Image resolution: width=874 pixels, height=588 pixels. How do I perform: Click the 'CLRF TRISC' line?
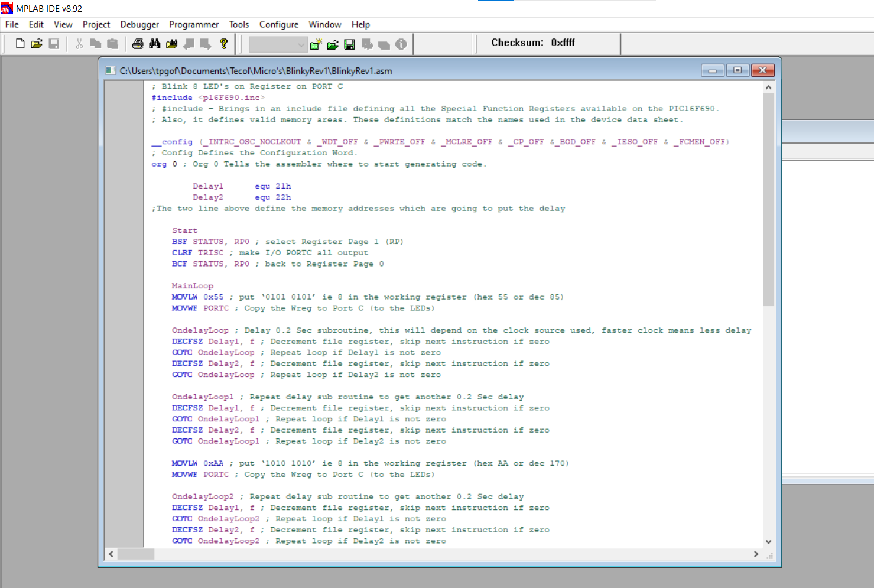[x=270, y=253]
